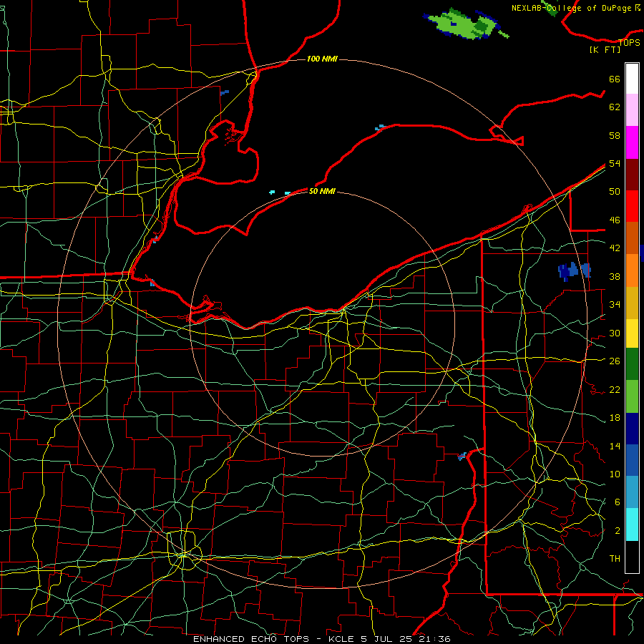
Task: Click the legend value 2
Action: tap(617, 531)
